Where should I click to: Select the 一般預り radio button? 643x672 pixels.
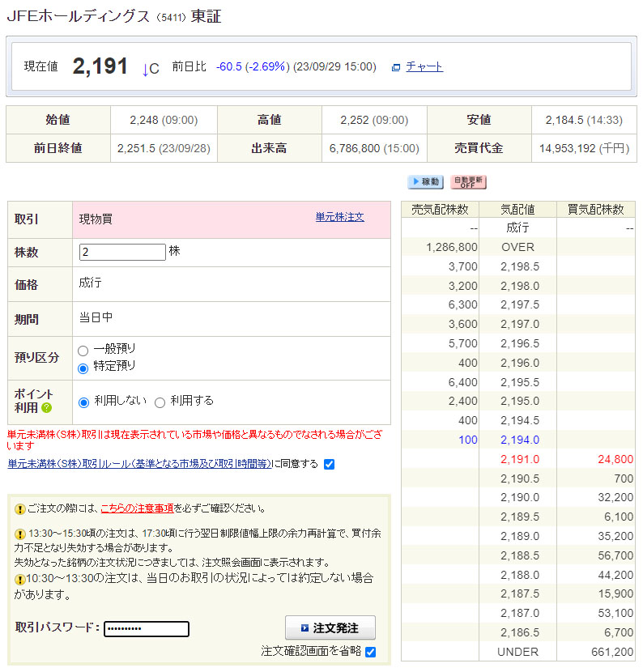(x=83, y=351)
